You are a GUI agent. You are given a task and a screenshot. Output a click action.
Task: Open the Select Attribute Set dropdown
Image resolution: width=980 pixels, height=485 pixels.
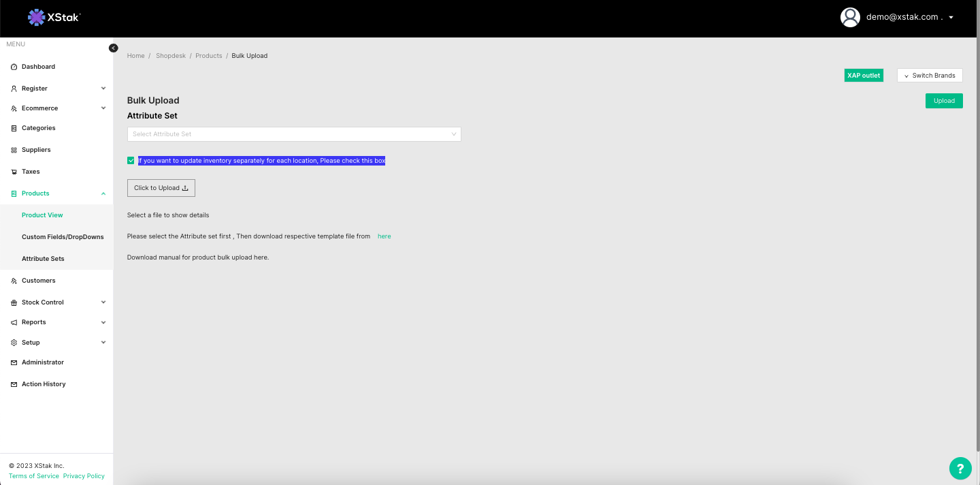coord(294,134)
